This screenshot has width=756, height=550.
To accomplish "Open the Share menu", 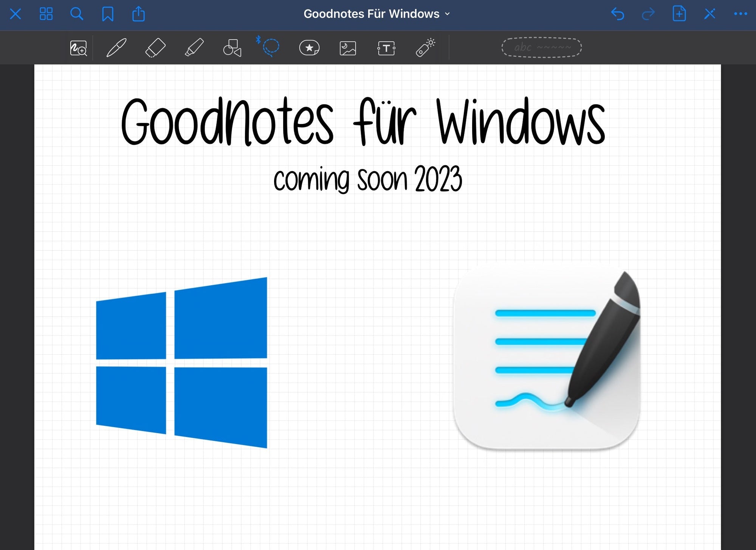I will 139,14.
